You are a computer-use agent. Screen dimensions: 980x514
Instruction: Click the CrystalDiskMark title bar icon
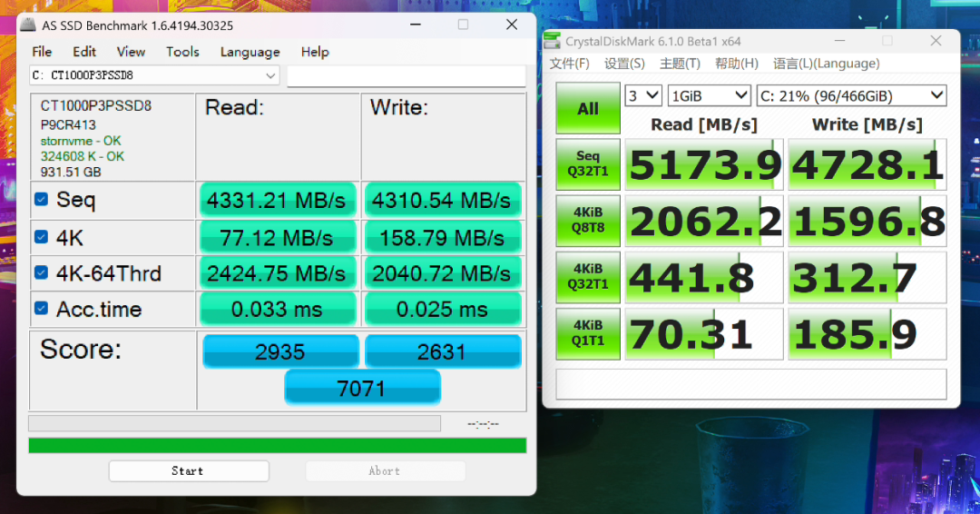[552, 41]
